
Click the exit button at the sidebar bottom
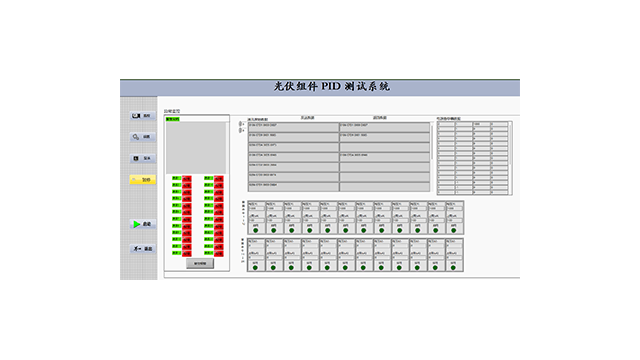pyautogui.click(x=142, y=249)
